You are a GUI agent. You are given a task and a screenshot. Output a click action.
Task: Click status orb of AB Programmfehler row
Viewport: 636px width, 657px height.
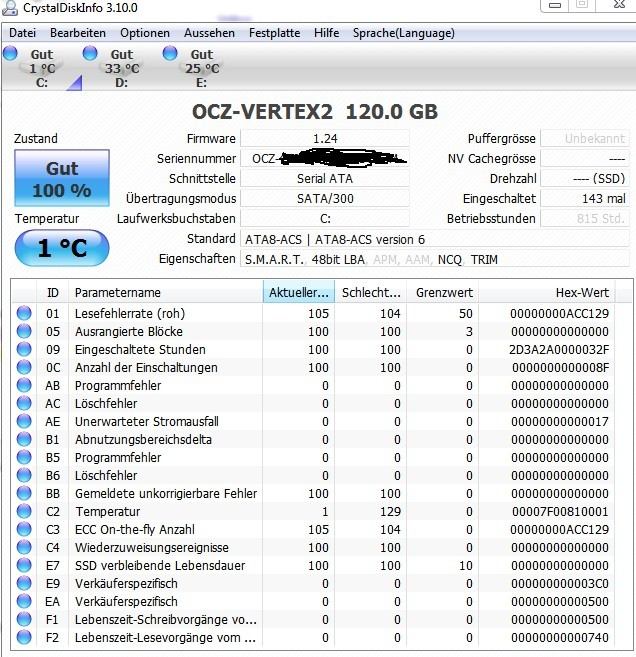[24, 385]
